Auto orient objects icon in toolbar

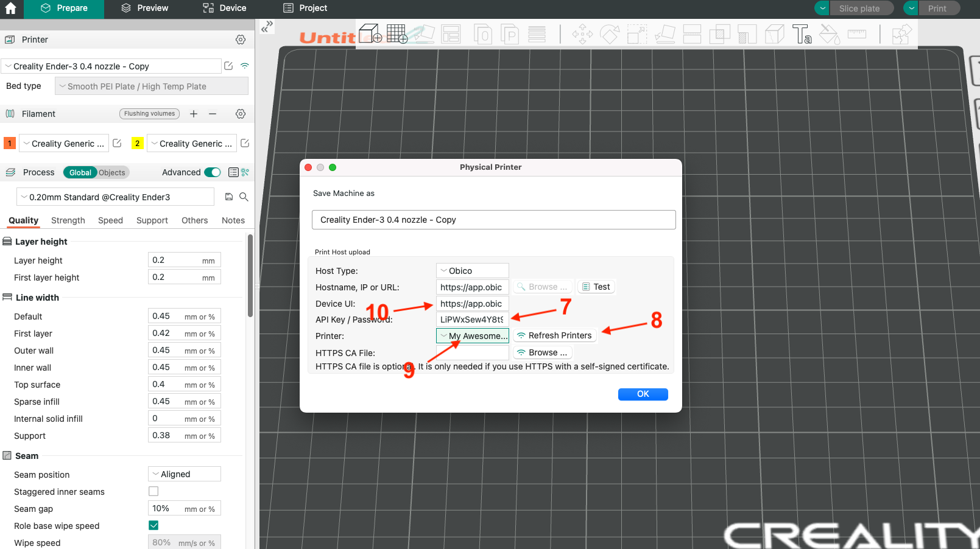(424, 33)
